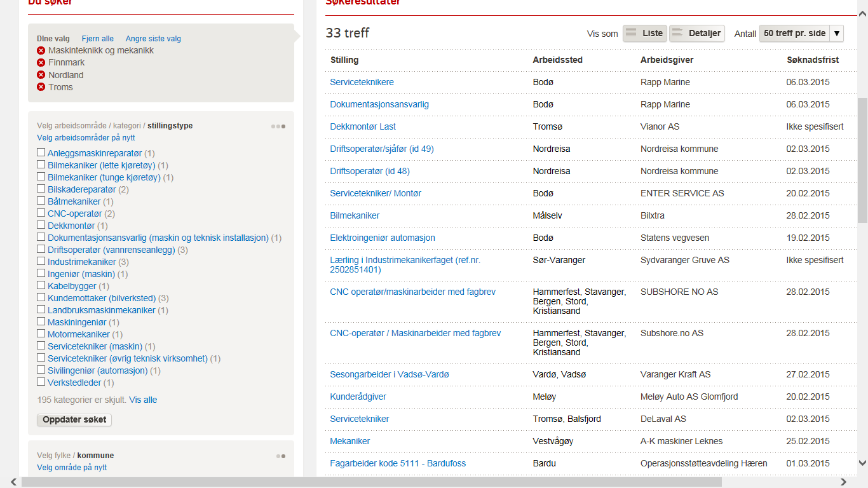
Task: Click the Arbeidssted column header
Action: click(x=557, y=60)
